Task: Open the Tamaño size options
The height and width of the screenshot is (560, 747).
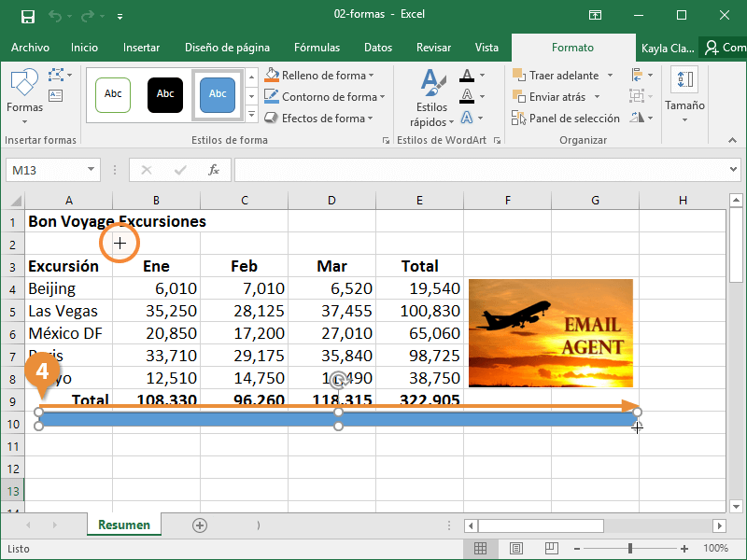Action: (x=684, y=93)
